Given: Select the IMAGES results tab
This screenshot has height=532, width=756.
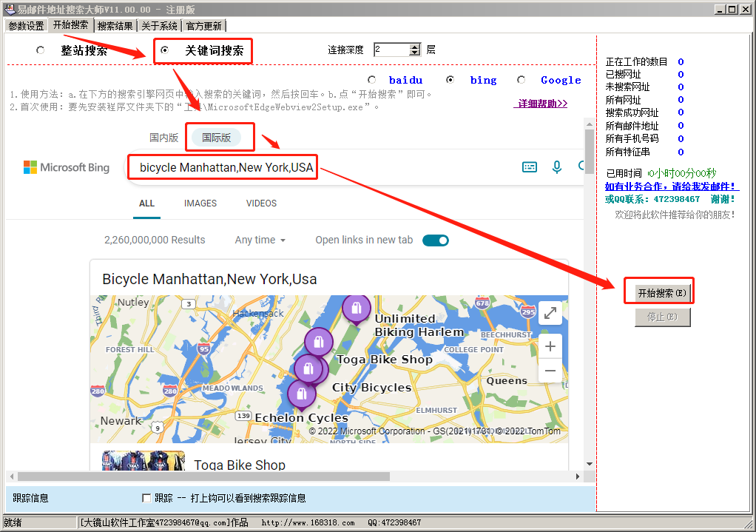Looking at the screenshot, I should tap(200, 203).
